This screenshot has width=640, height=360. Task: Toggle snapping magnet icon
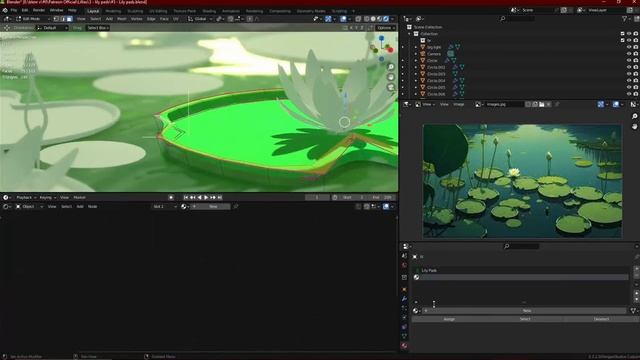pos(231,19)
